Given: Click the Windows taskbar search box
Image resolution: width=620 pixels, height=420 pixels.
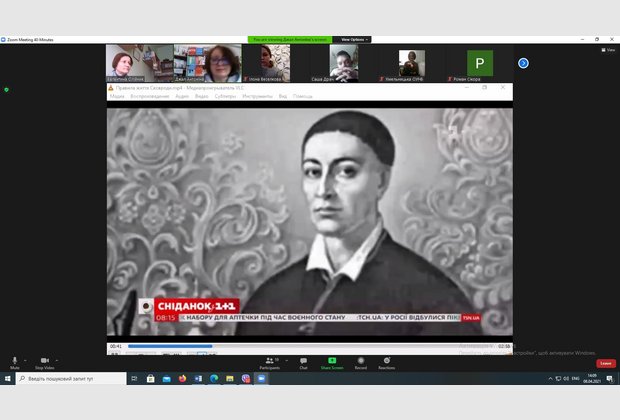Looking at the screenshot, I should point(71,379).
